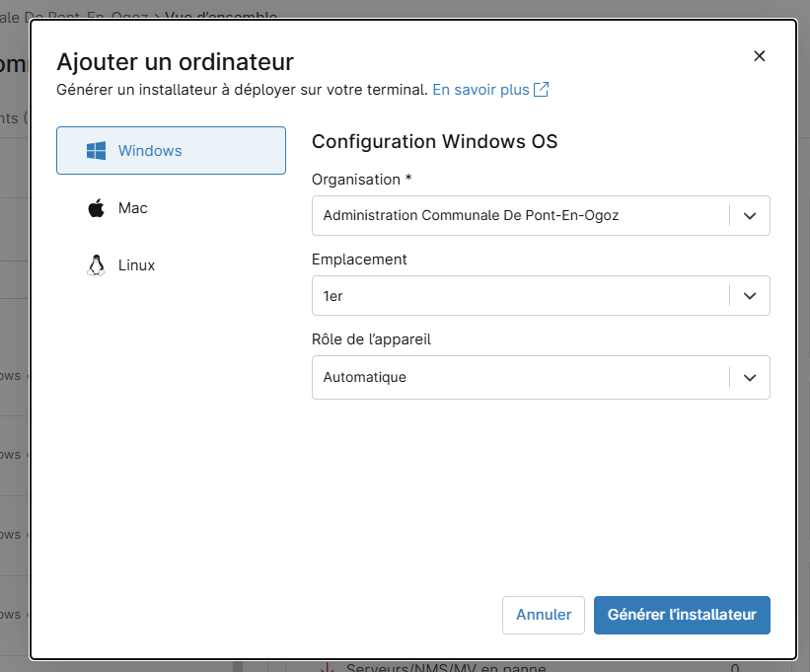Image resolution: width=810 pixels, height=672 pixels.
Task: Open the En savoir plus link
Action: 480,90
